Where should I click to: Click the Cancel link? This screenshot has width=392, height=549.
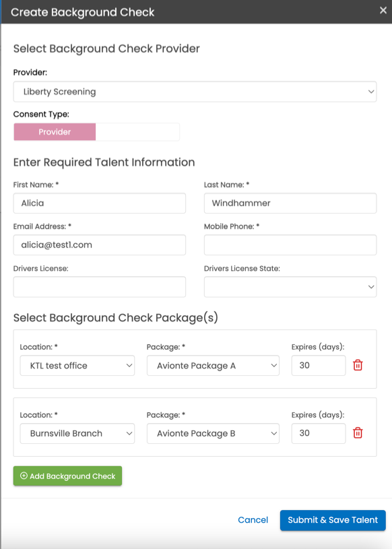pyautogui.click(x=253, y=520)
